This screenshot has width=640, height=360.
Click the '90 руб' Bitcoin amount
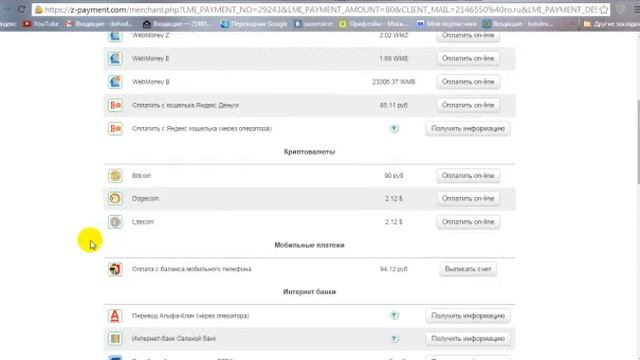coord(393,176)
